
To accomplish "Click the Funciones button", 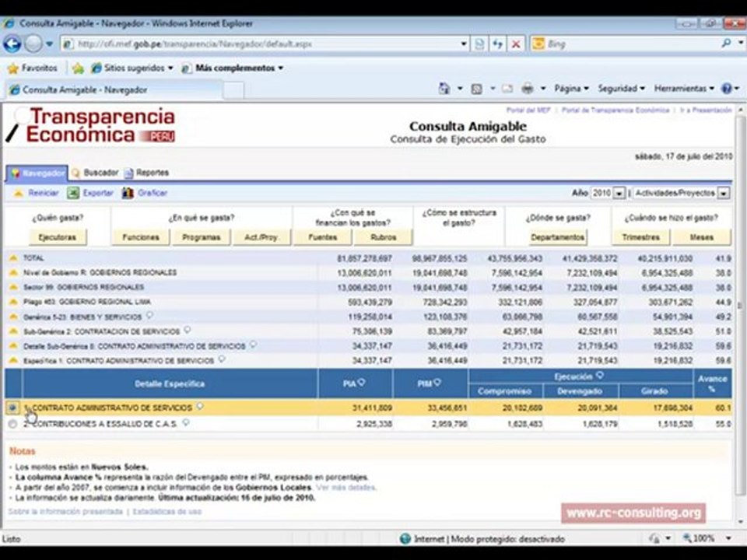I will point(141,237).
